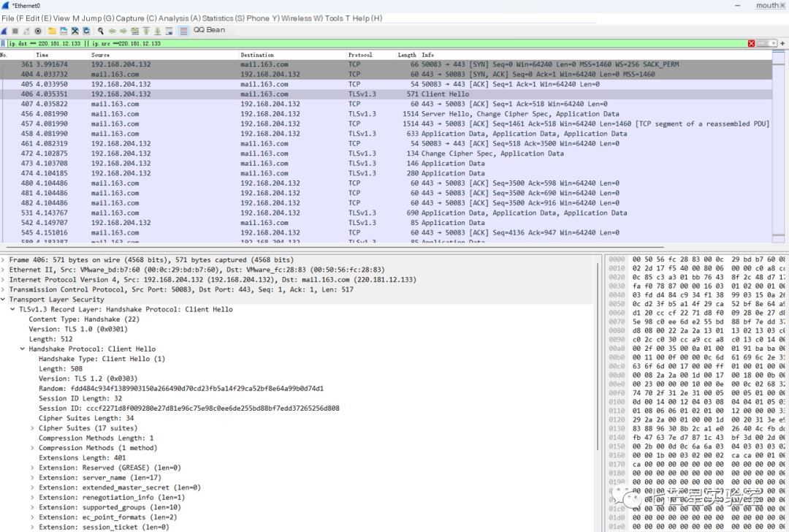789x532 pixels.
Task: Find a packet with magnifier icon
Action: 101,31
